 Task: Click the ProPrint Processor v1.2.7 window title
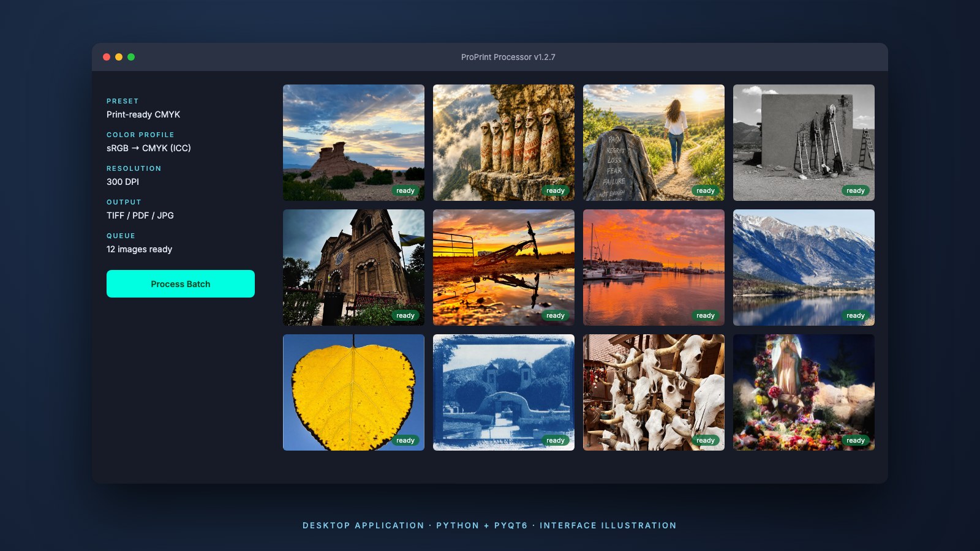[508, 57]
